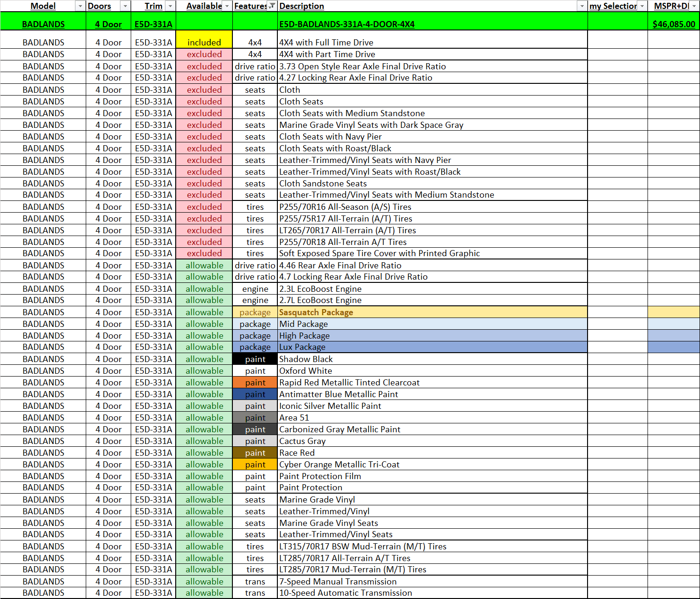Select the 'engine' cell beside 2.7L EcoBoost Engine
Viewport: 700px width, 599px height.
[x=255, y=300]
